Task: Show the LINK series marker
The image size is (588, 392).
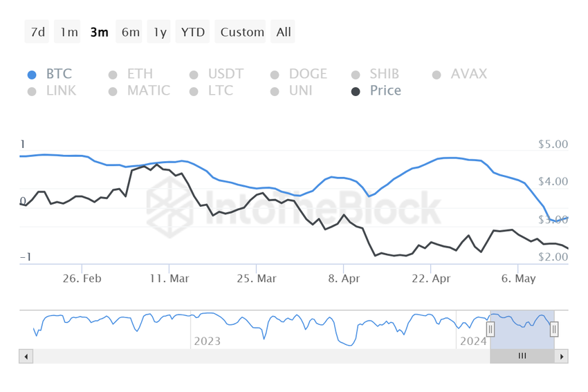Action: [32, 91]
